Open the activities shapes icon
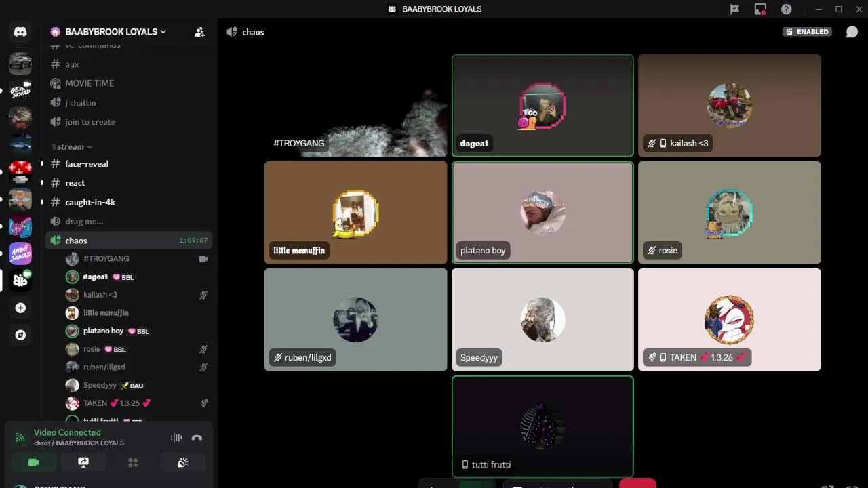This screenshot has width=868, height=488. tap(133, 462)
